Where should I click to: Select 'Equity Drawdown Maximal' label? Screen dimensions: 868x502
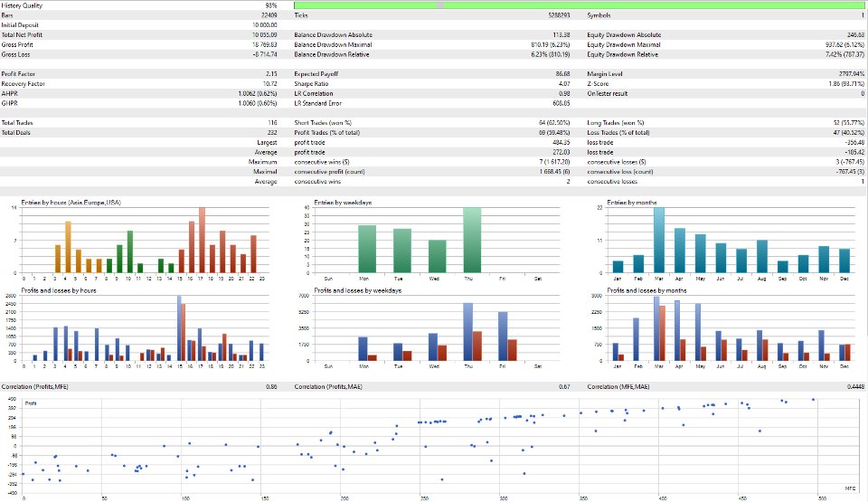624,45
